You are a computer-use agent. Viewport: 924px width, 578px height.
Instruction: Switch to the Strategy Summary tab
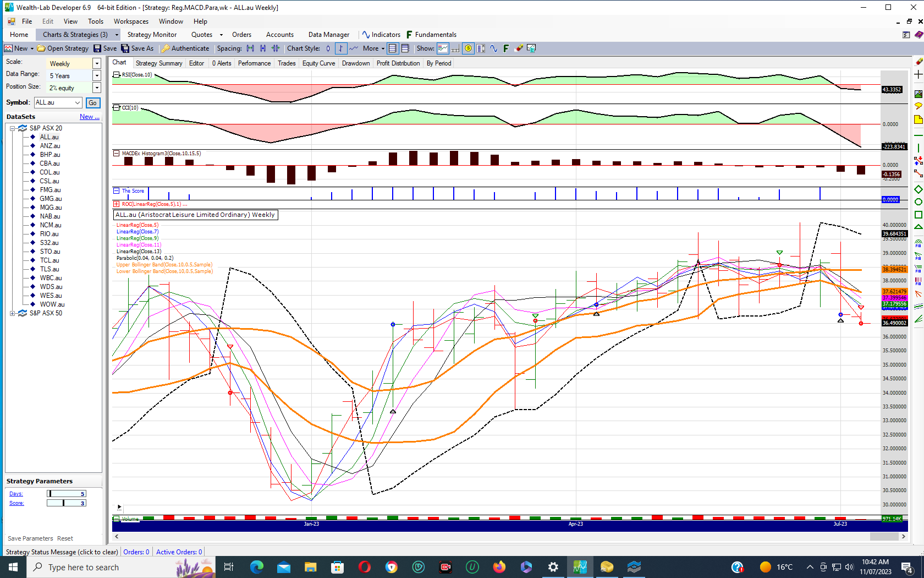(159, 63)
